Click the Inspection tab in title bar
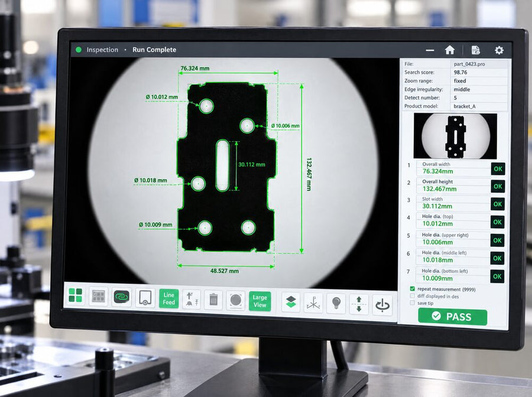The height and width of the screenshot is (397, 532). click(x=102, y=50)
